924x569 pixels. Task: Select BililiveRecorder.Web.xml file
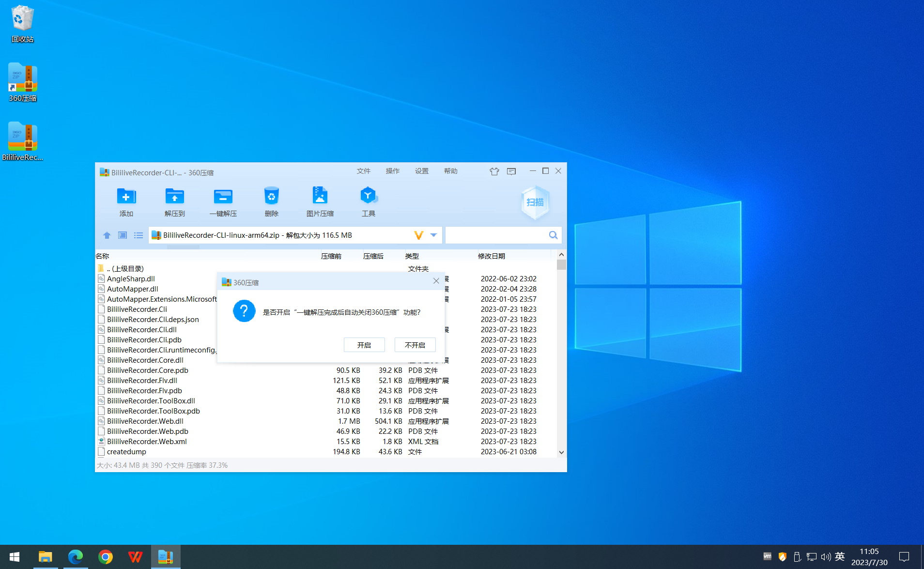[x=325, y=442]
